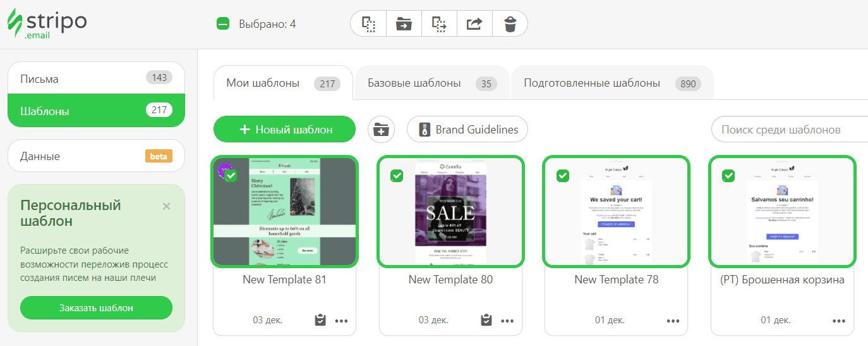The image size is (868, 346).
Task: Click clipboard icon on New Template 81
Action: [x=320, y=320]
